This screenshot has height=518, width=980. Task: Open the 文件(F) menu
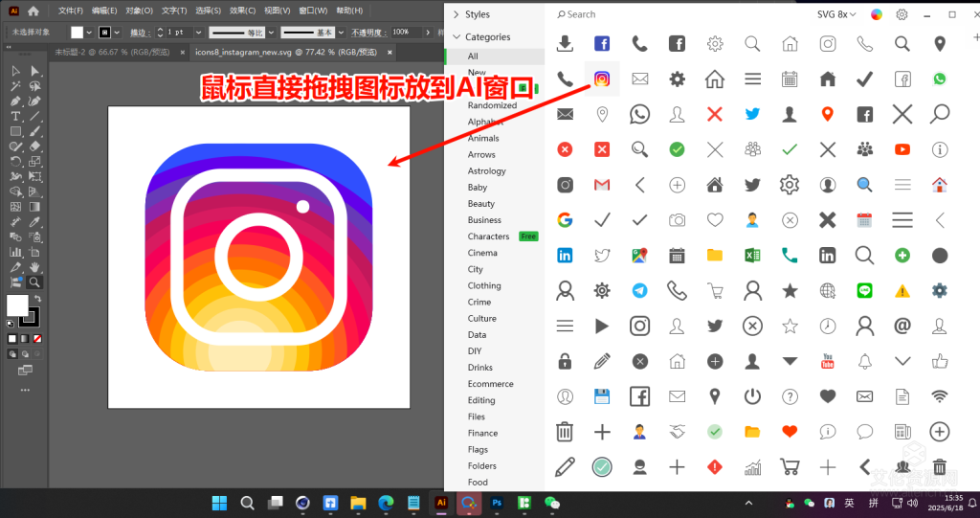(x=71, y=11)
